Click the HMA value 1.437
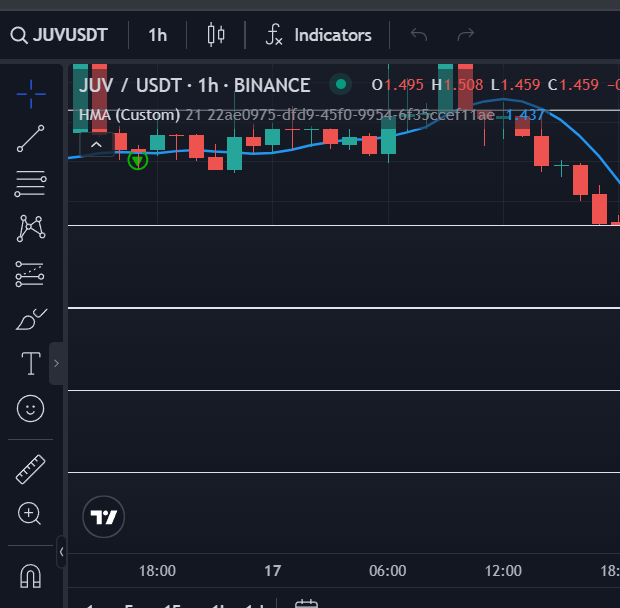This screenshot has height=608, width=620. coord(525,115)
